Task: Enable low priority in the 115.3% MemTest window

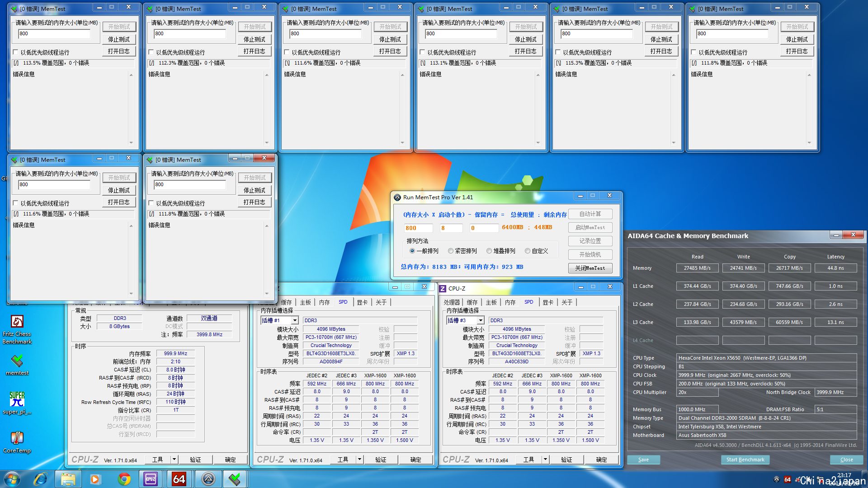Action: [558, 52]
